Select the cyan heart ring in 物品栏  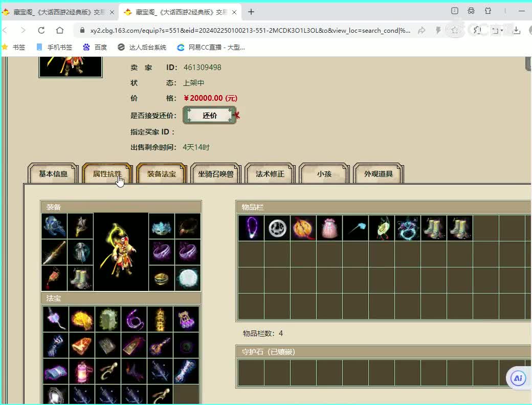[408, 228]
